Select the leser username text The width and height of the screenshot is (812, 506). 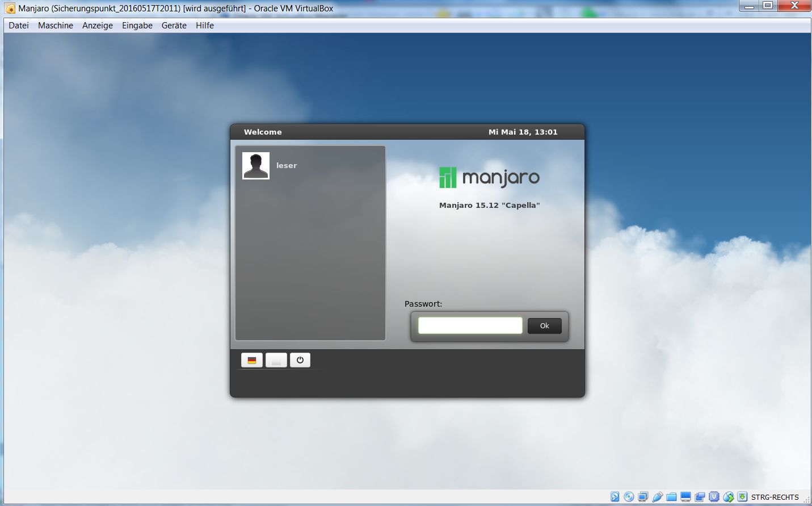[287, 166]
